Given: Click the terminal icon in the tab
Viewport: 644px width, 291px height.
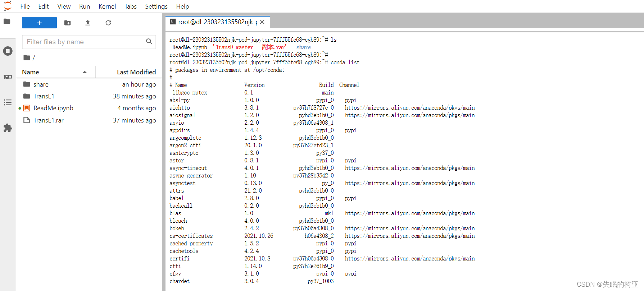Looking at the screenshot, I should point(173,22).
